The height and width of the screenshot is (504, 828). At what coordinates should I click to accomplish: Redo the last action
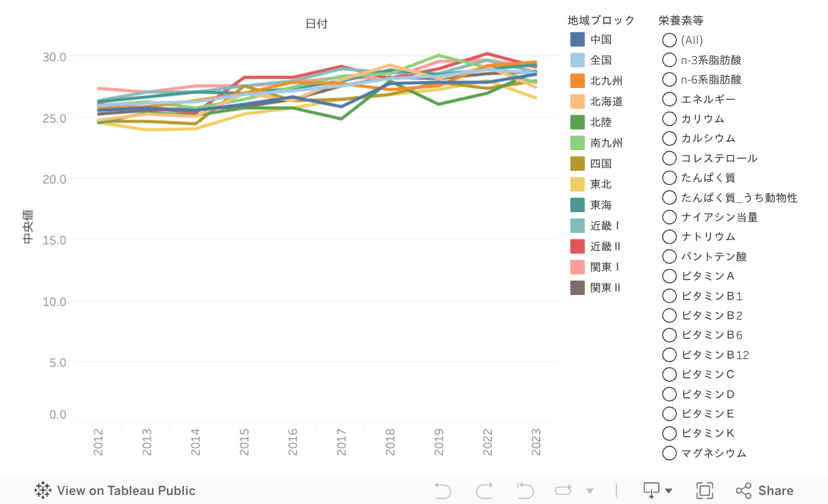point(485,490)
